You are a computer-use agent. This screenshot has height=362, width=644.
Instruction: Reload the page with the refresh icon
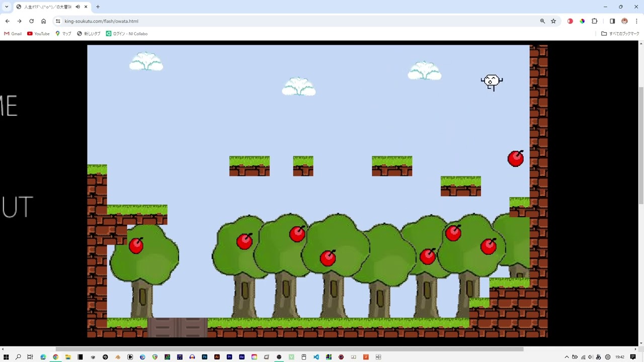click(x=31, y=21)
